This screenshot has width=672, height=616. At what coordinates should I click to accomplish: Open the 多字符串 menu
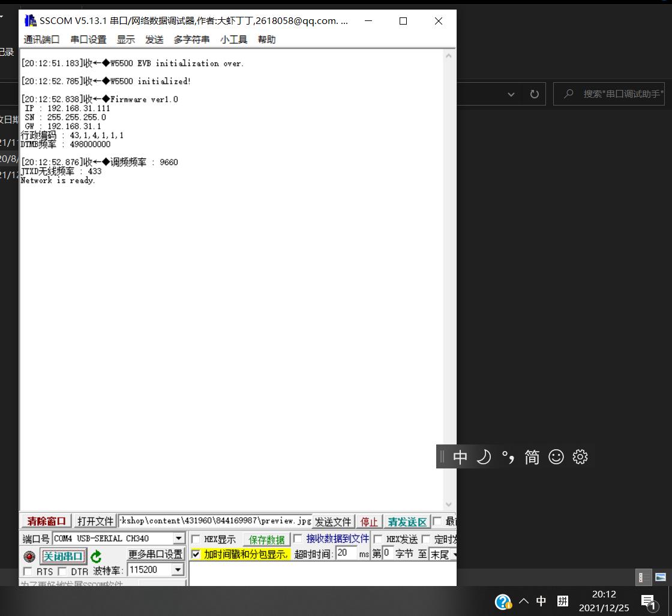(x=191, y=40)
